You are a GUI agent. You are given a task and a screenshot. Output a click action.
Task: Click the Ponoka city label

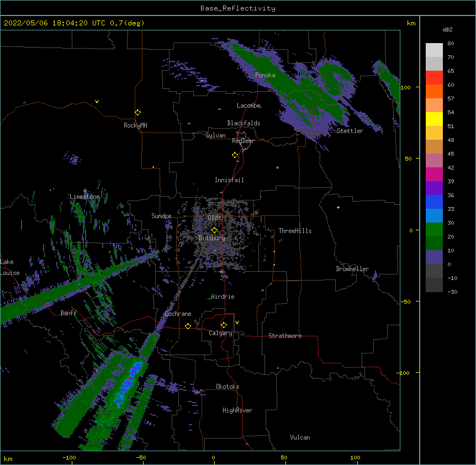265,75
